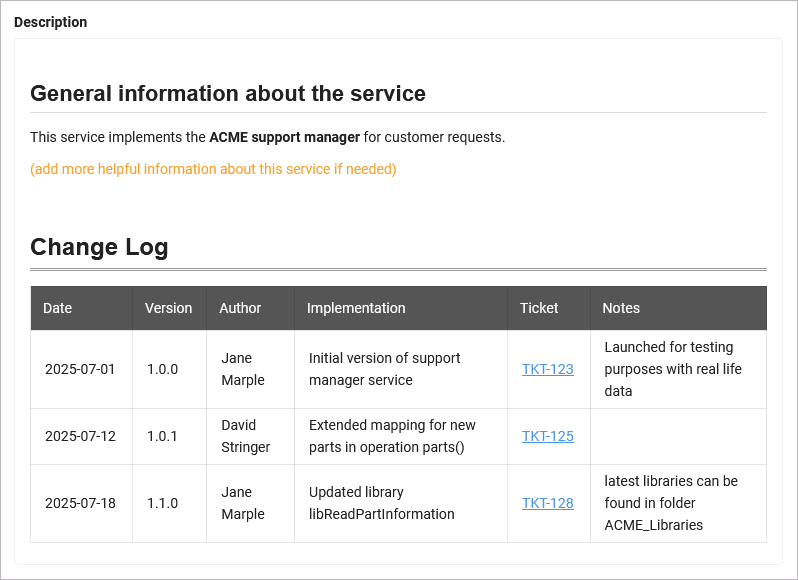Open the TKT-125 ticket link
798x580 pixels.
pyautogui.click(x=547, y=436)
